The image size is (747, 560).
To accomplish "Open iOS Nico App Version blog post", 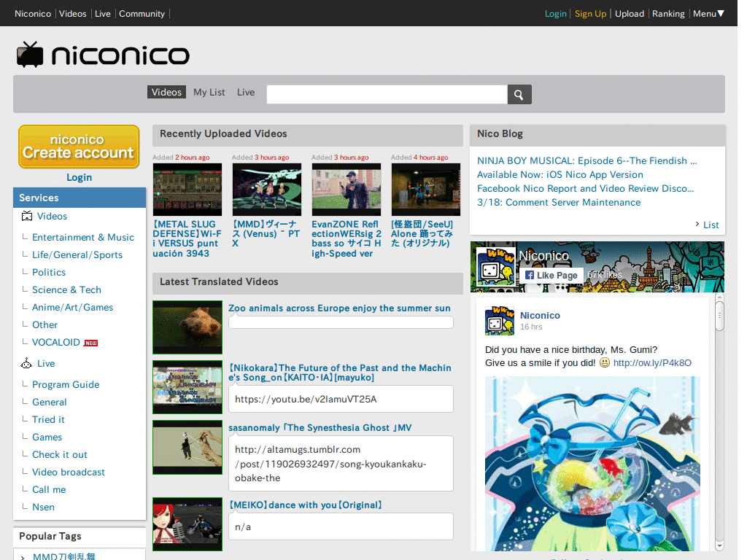I will [560, 174].
